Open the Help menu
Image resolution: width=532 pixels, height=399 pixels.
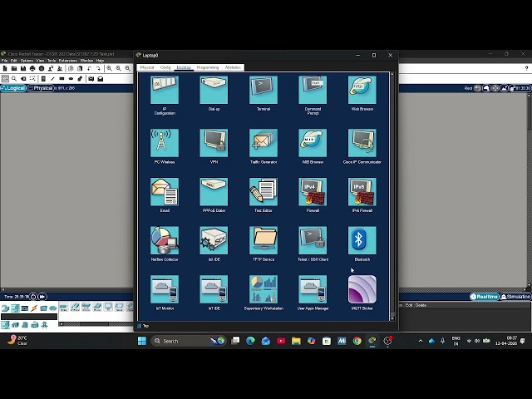tap(100, 61)
